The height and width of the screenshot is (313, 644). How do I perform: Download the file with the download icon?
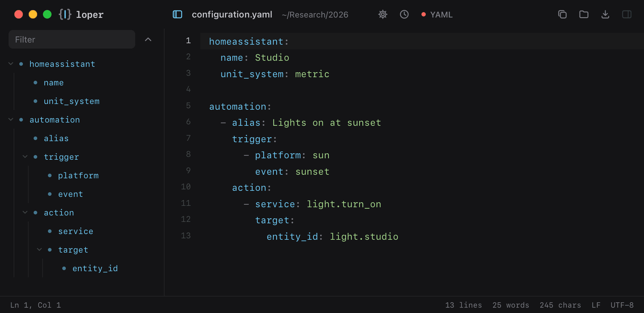605,14
